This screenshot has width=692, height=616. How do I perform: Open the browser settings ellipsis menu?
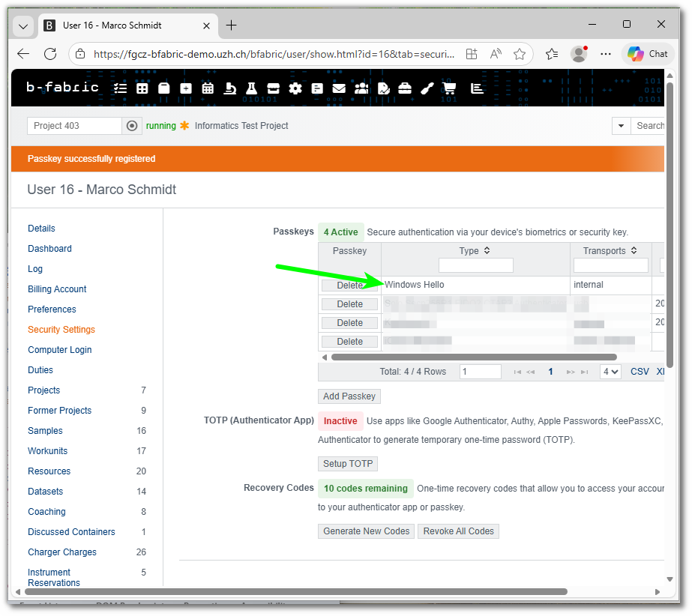[606, 54]
